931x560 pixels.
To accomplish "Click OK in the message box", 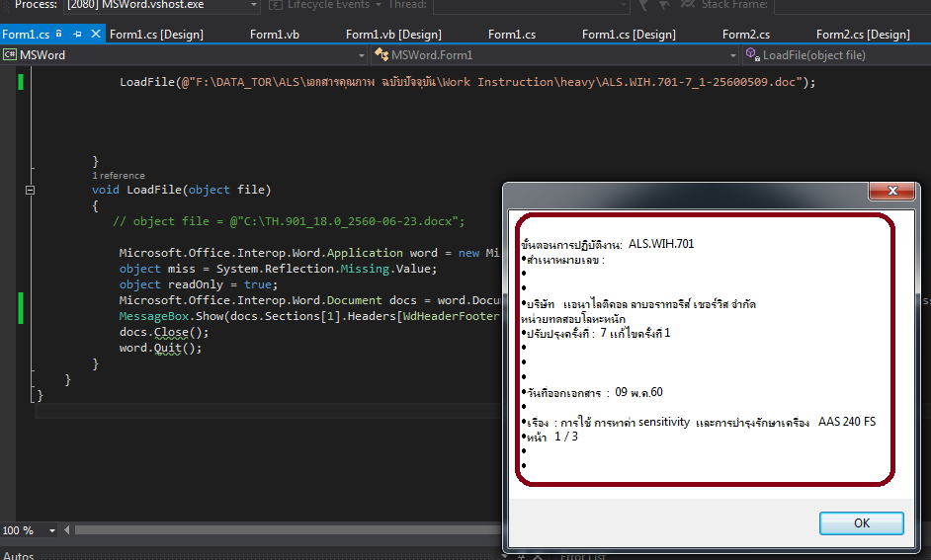I will pos(862,523).
